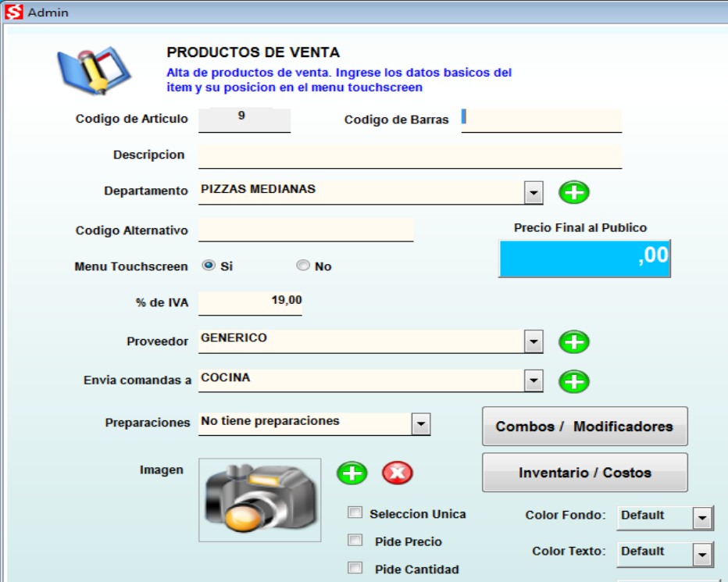Add a new comandas destination with green plus
The height and width of the screenshot is (582, 728).
pyautogui.click(x=574, y=382)
